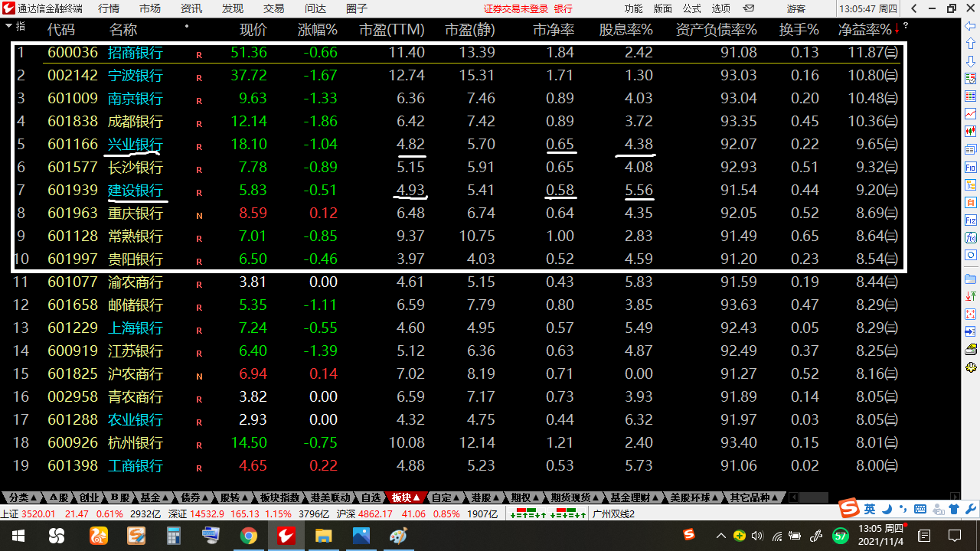Click the taskbar clock showing 13:05
The height and width of the screenshot is (551, 980).
tap(880, 536)
